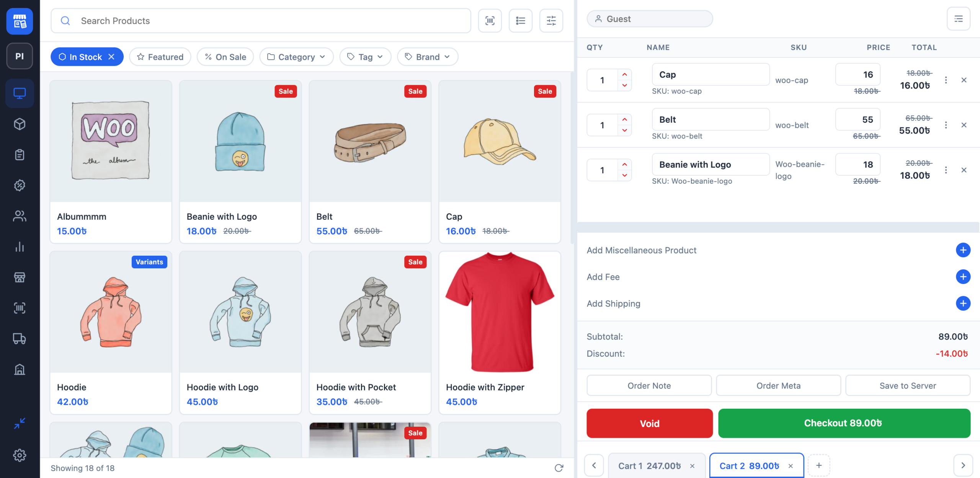The image size is (980, 478).
Task: Add a Miscellaneous Product with plus
Action: click(x=963, y=250)
